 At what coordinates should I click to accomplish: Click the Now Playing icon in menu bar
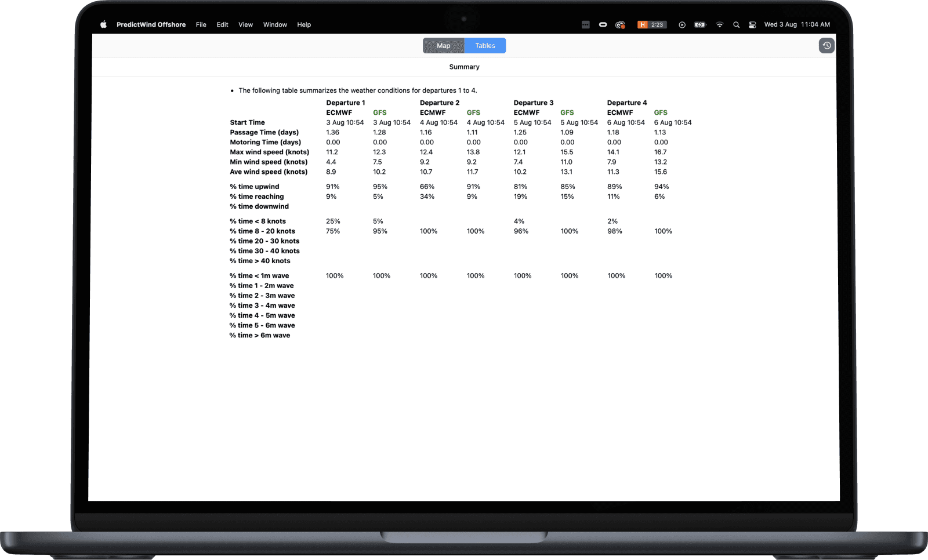[682, 25]
